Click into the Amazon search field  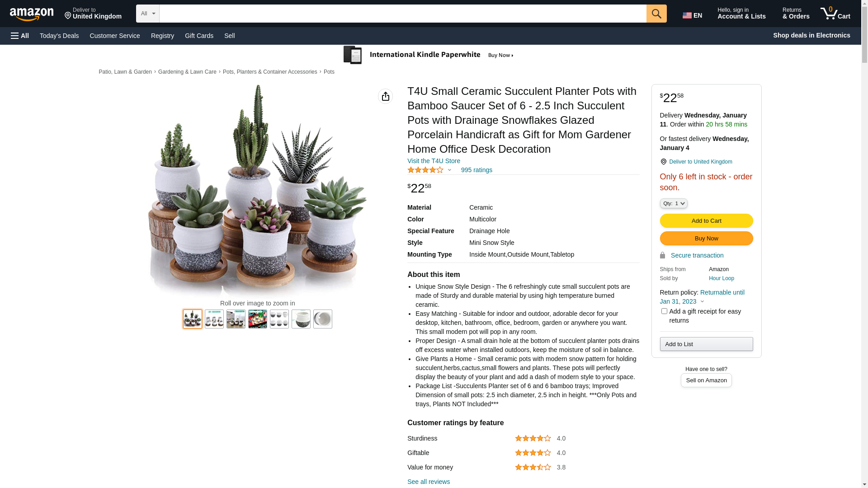click(403, 14)
